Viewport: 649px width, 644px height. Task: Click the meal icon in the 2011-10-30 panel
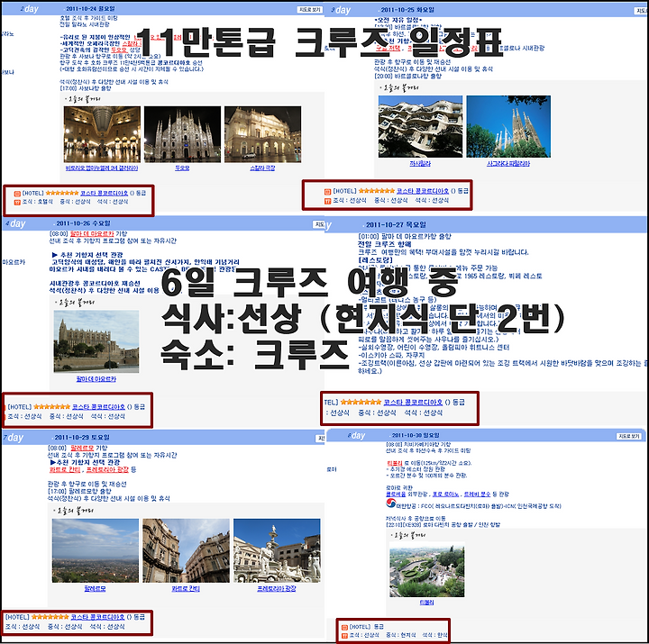[x=344, y=635]
